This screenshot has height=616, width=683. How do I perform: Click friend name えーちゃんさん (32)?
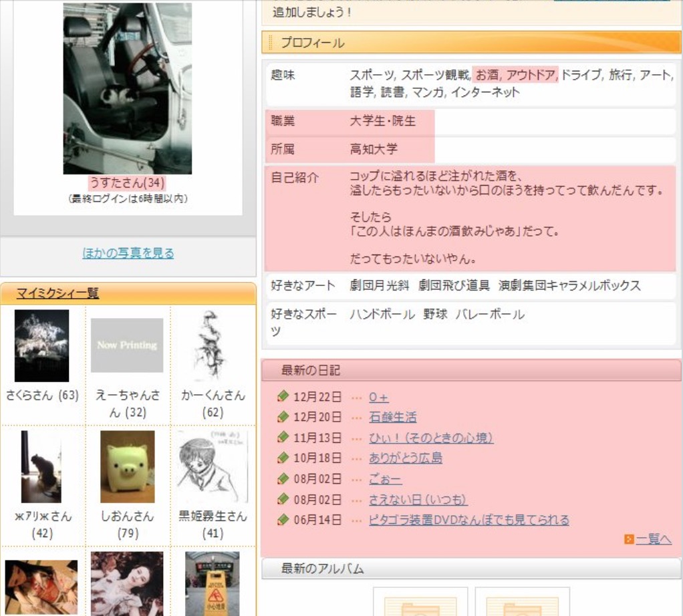pyautogui.click(x=128, y=404)
